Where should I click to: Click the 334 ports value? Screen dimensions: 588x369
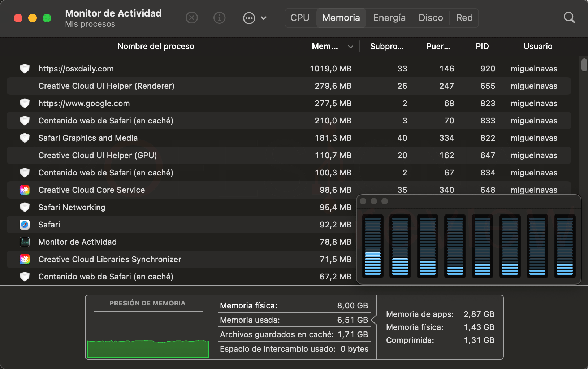coord(447,138)
